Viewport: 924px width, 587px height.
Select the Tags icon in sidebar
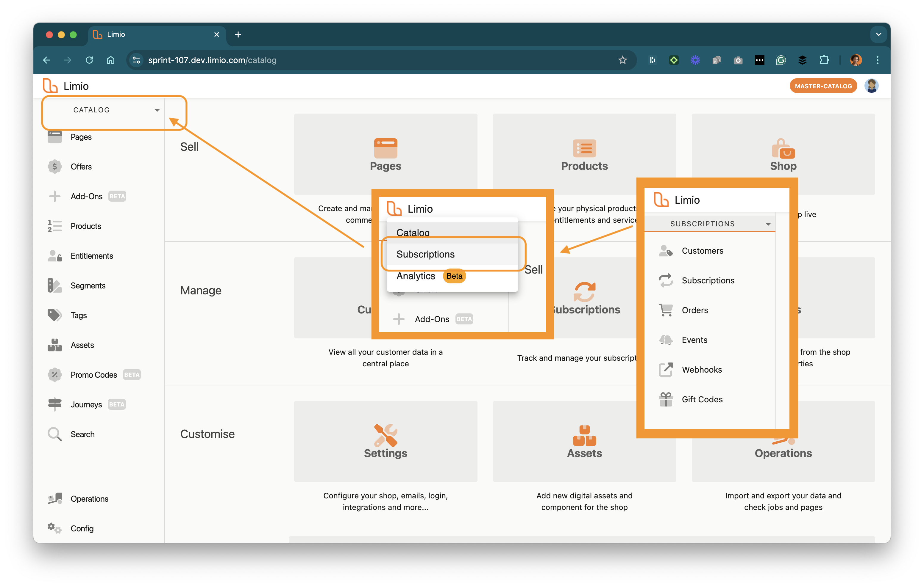coord(54,315)
